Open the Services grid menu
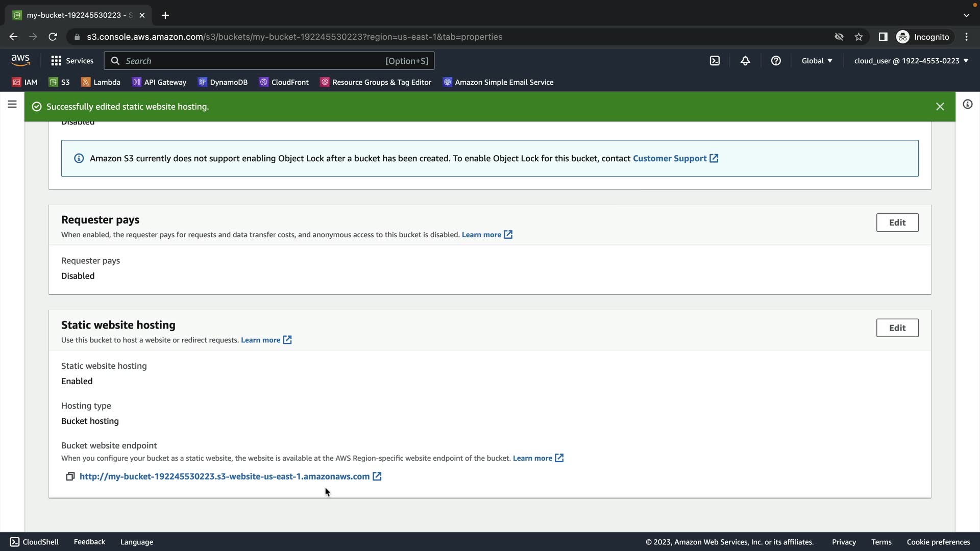The height and width of the screenshot is (551, 980). [72, 61]
